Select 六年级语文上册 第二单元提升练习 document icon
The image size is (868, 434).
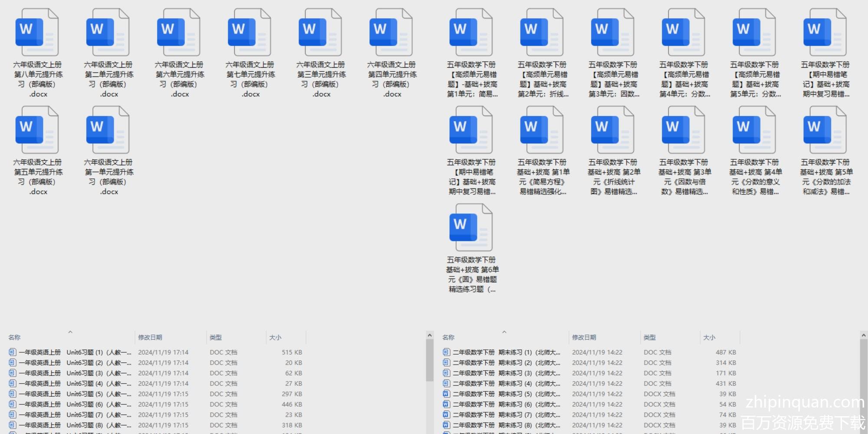pos(108,33)
